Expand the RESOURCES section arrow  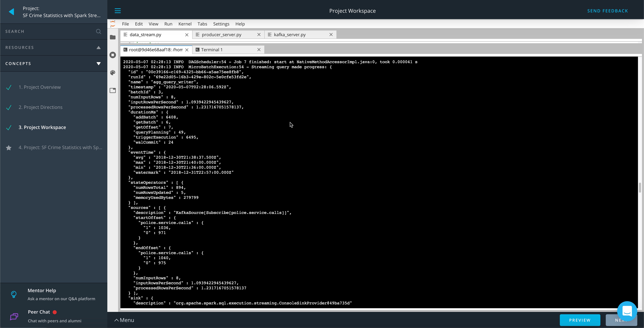pos(99,47)
